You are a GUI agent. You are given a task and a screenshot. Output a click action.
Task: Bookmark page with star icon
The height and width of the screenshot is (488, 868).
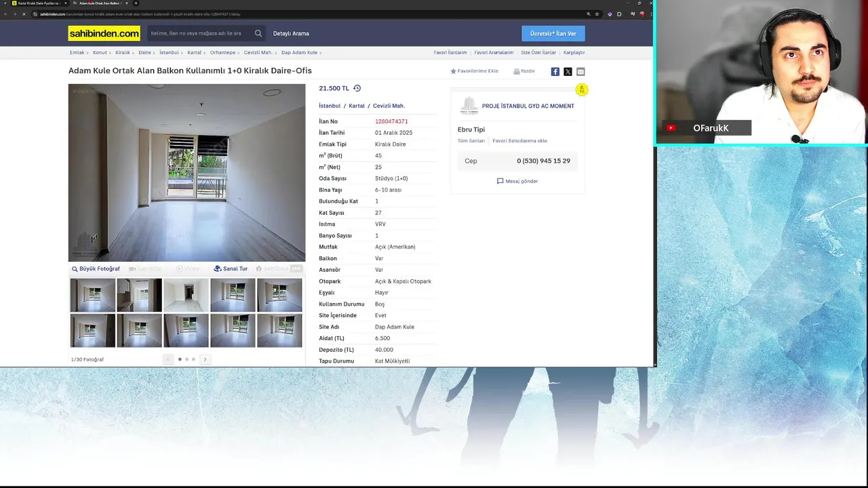coord(597,14)
